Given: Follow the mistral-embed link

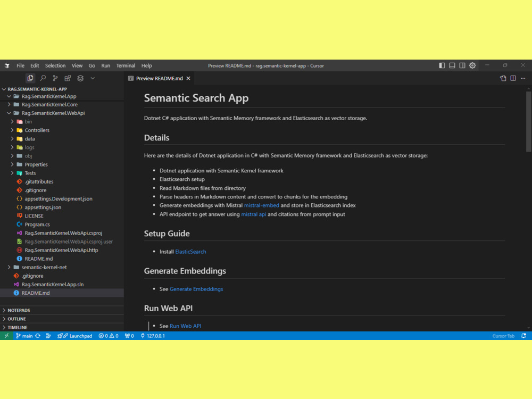Looking at the screenshot, I should pos(262,205).
